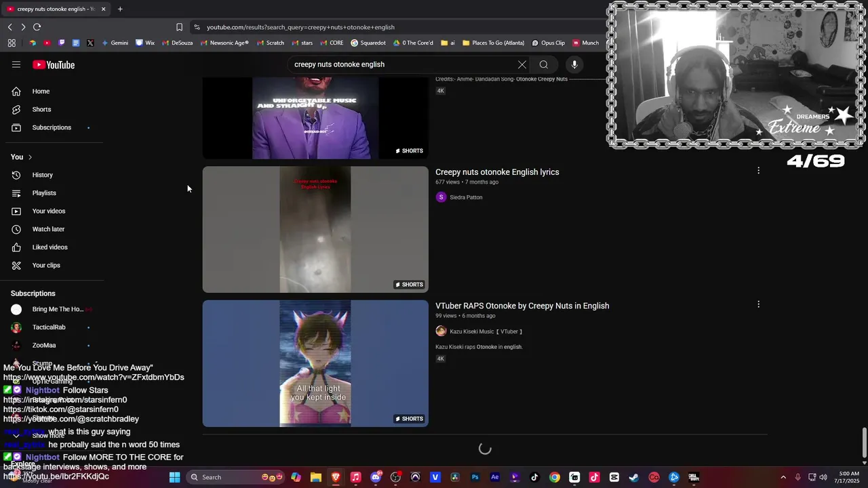Launch File Explorer from the taskbar
This screenshot has width=868, height=488.
(x=316, y=477)
